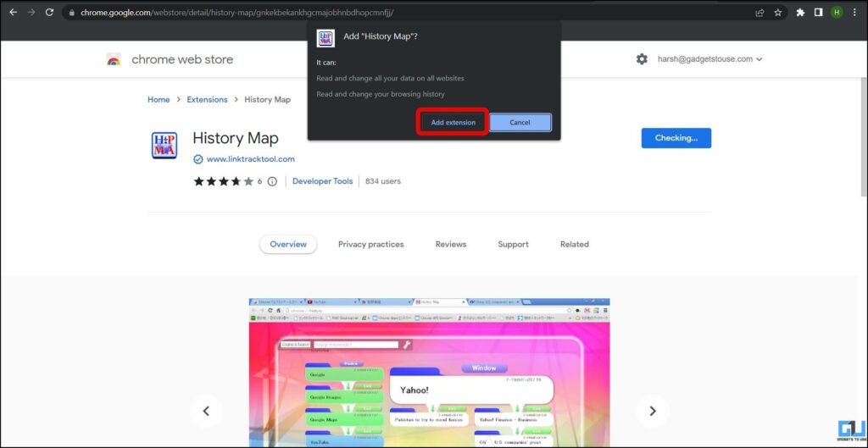Open the Home breadcrumb link
Viewport: 868px width, 448px height.
pyautogui.click(x=159, y=100)
